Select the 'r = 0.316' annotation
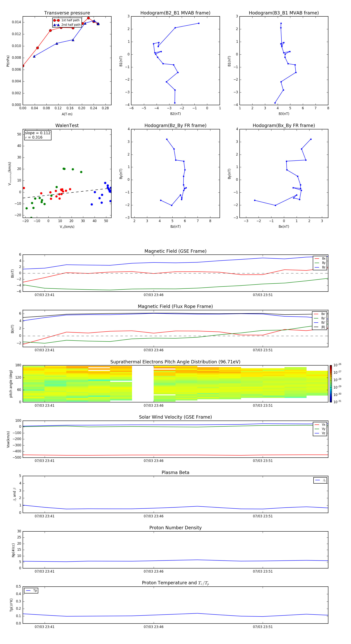Image resolution: width=351 pixels, height=644 pixels. point(34,137)
